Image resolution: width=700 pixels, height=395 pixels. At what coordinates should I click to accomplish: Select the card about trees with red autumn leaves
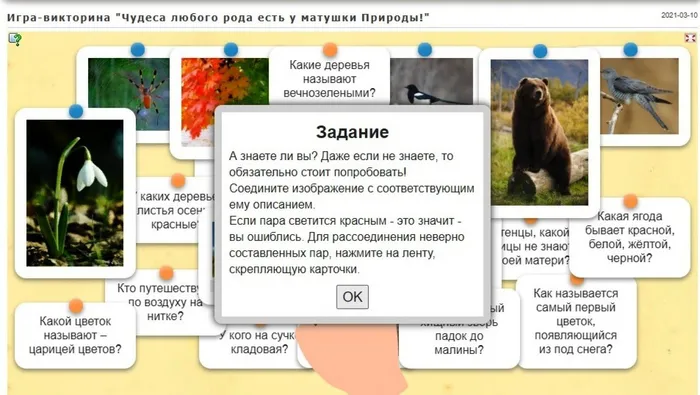175,210
